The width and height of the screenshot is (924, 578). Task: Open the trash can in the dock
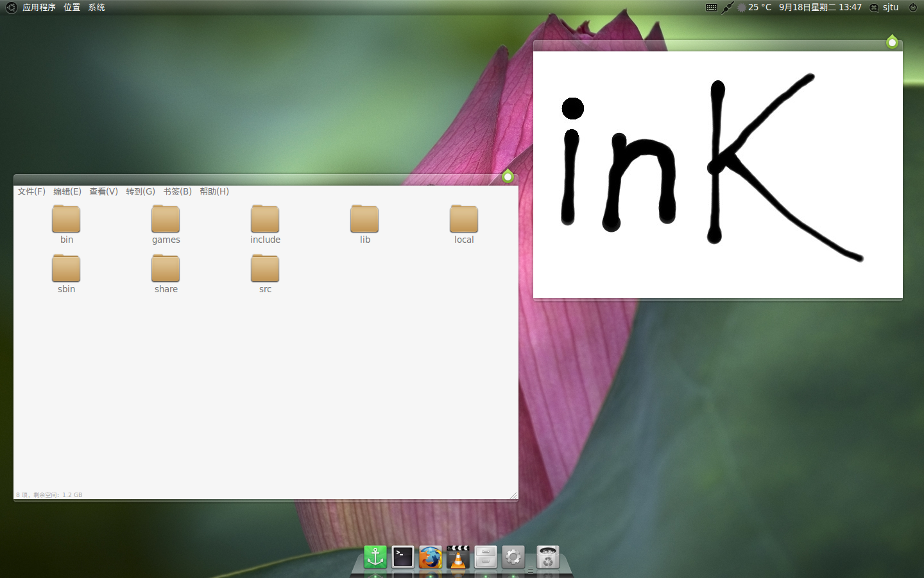(548, 557)
